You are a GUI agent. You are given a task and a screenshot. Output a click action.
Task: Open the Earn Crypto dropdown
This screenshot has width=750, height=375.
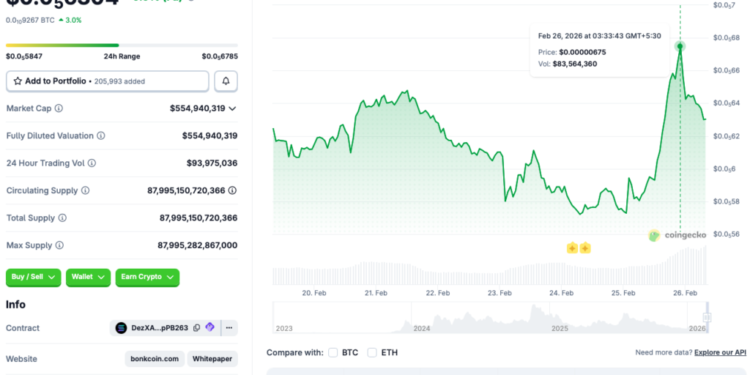click(147, 277)
